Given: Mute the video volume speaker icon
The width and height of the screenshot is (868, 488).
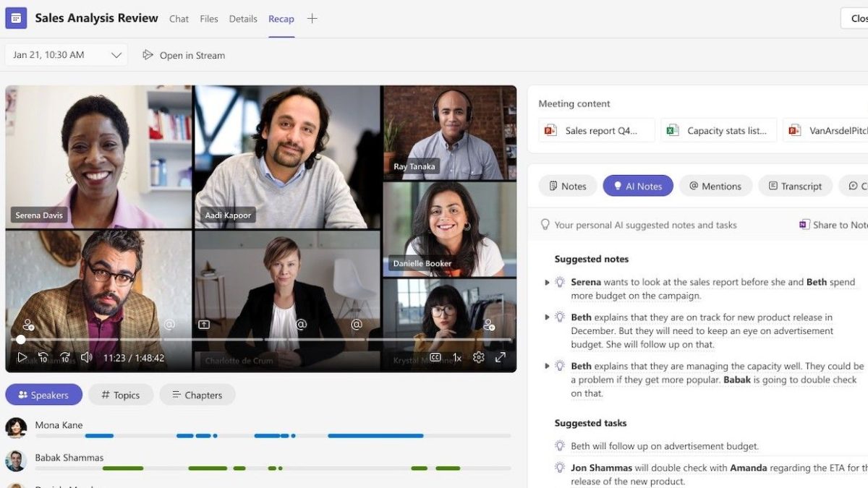Looking at the screenshot, I should 87,357.
